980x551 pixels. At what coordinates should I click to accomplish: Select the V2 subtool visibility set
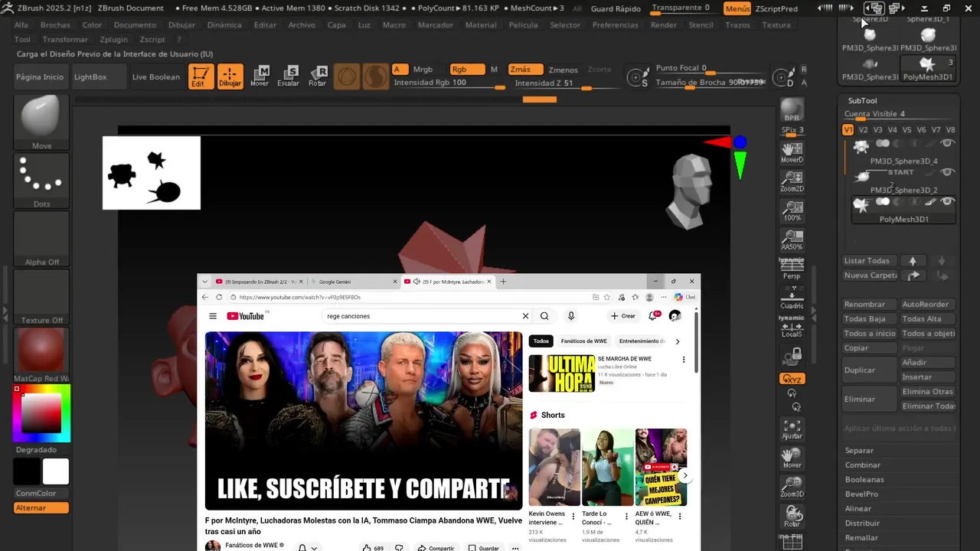[x=863, y=130]
